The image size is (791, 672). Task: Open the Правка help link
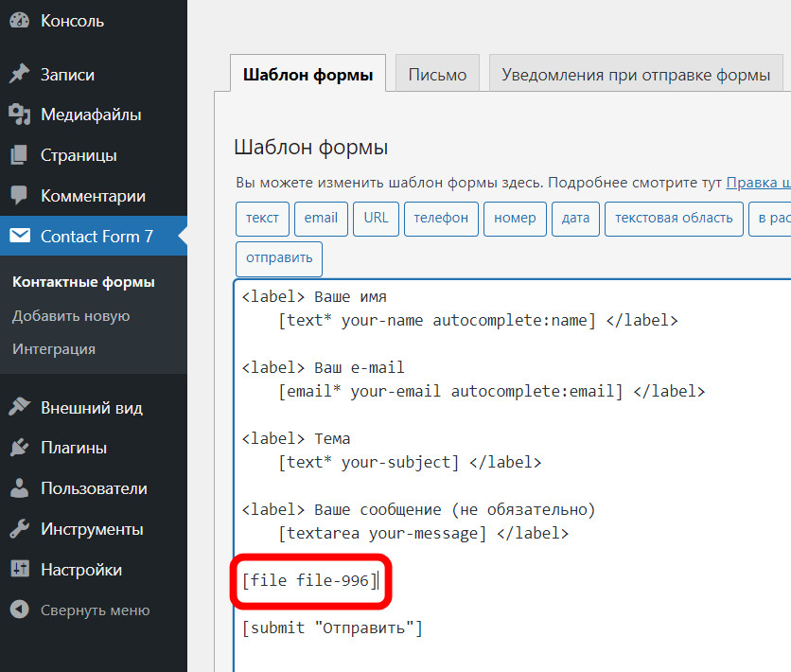[x=758, y=183]
